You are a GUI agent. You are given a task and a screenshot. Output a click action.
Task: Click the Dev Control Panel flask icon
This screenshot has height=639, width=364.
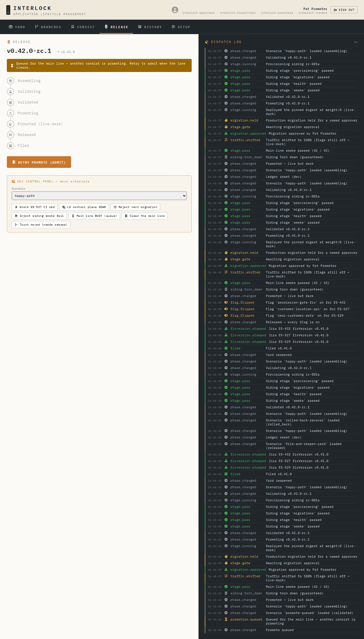point(13,182)
